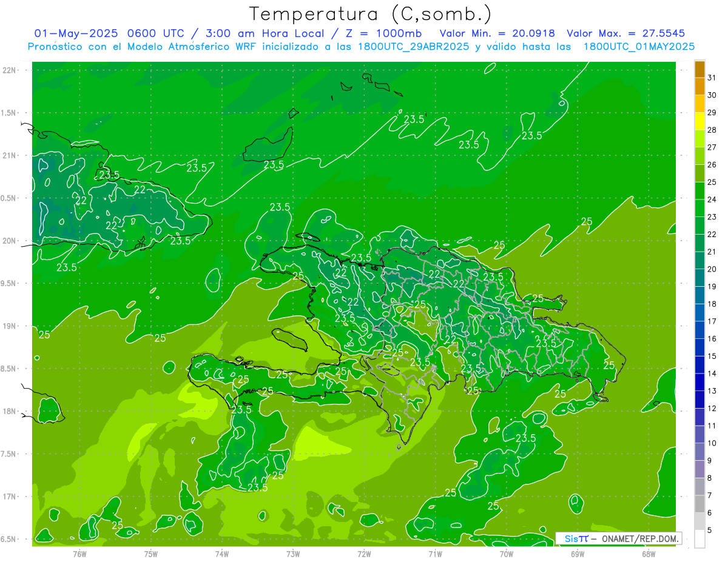Click the '72W' longitude axis label
Image resolution: width=728 pixels, height=562 pixels.
364,553
